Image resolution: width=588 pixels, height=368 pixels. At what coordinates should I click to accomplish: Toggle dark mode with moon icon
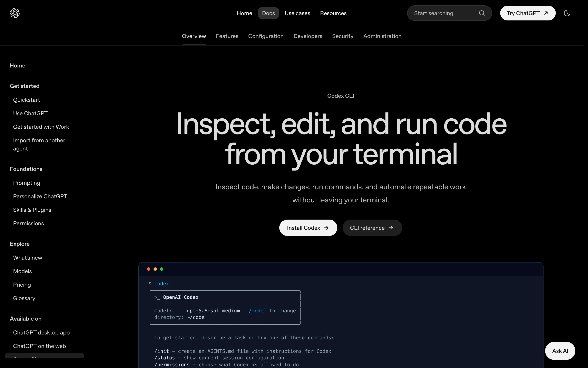(x=567, y=13)
